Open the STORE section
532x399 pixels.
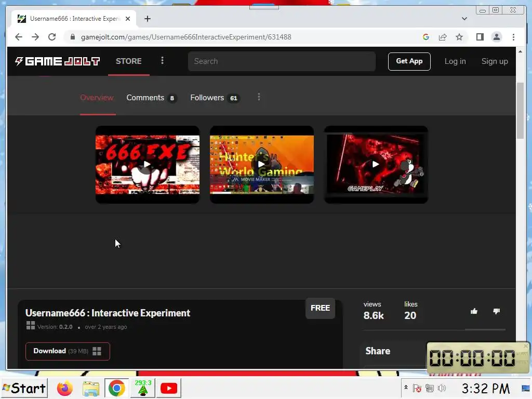[x=129, y=61]
